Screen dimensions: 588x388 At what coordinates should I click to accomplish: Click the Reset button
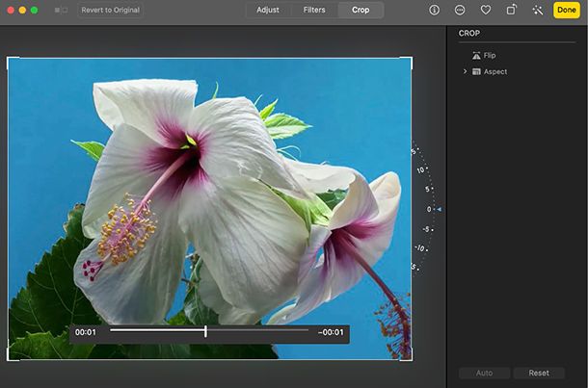tap(539, 373)
